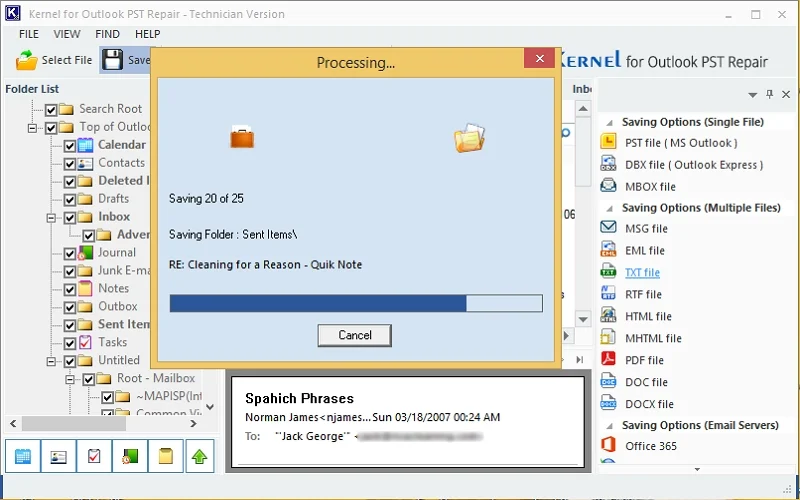800x500 pixels.
Task: Click the MHTML file icon
Action: point(608,337)
